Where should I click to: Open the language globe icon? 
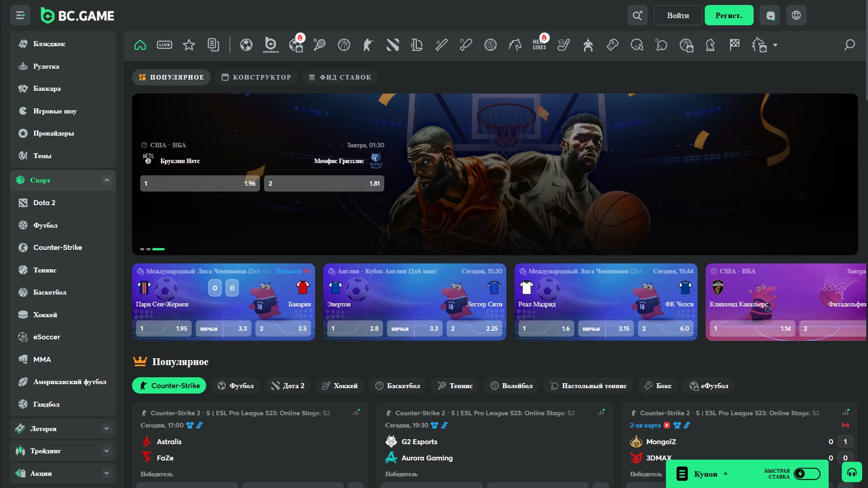796,15
